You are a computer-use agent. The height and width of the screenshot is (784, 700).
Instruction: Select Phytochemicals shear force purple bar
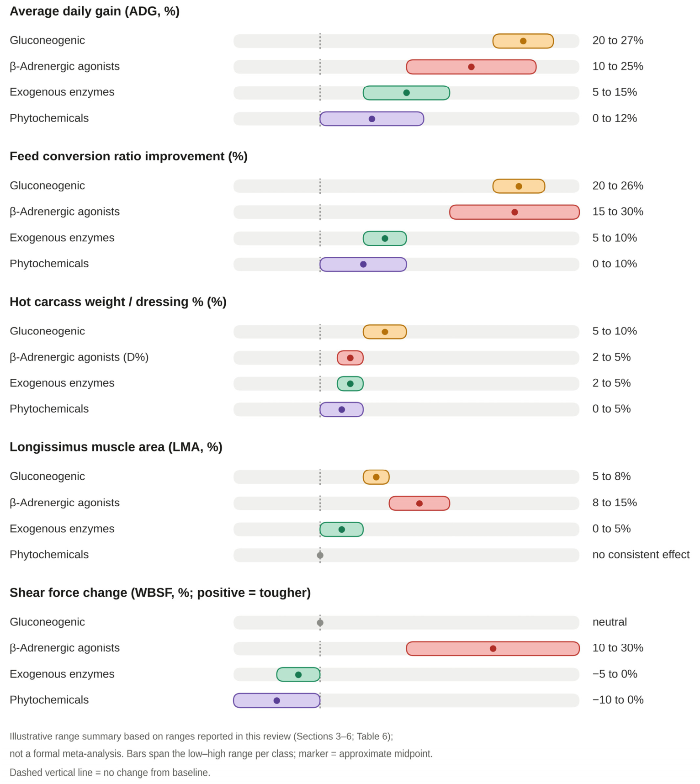(x=276, y=700)
